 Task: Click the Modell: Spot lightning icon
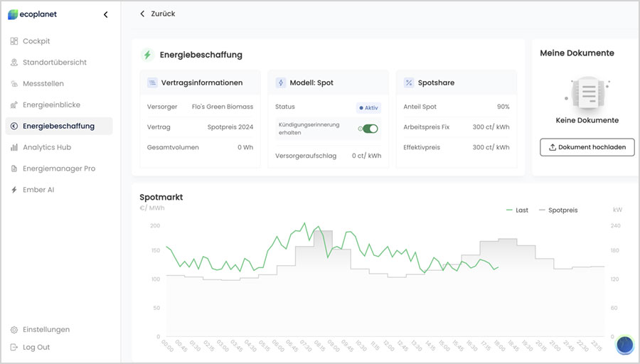(281, 83)
